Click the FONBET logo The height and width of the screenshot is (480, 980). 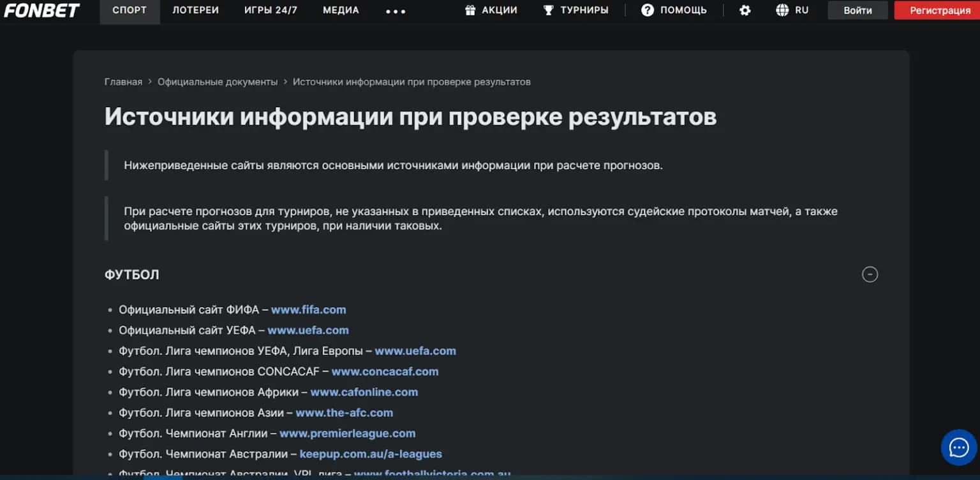point(41,10)
